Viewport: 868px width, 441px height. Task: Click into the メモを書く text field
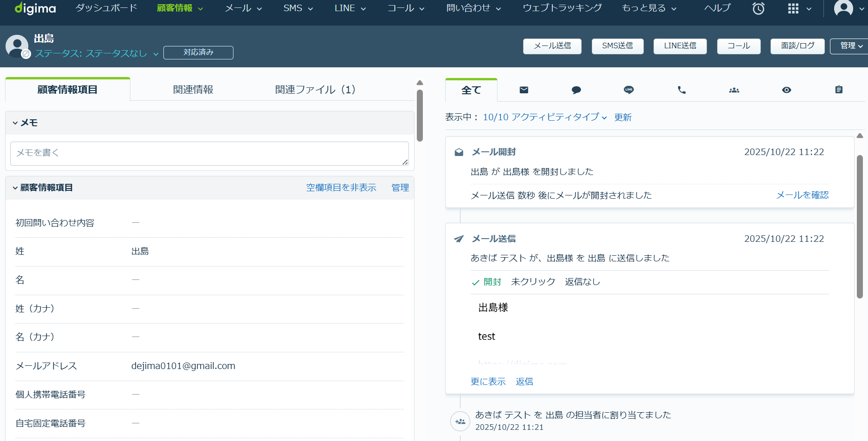(209, 154)
